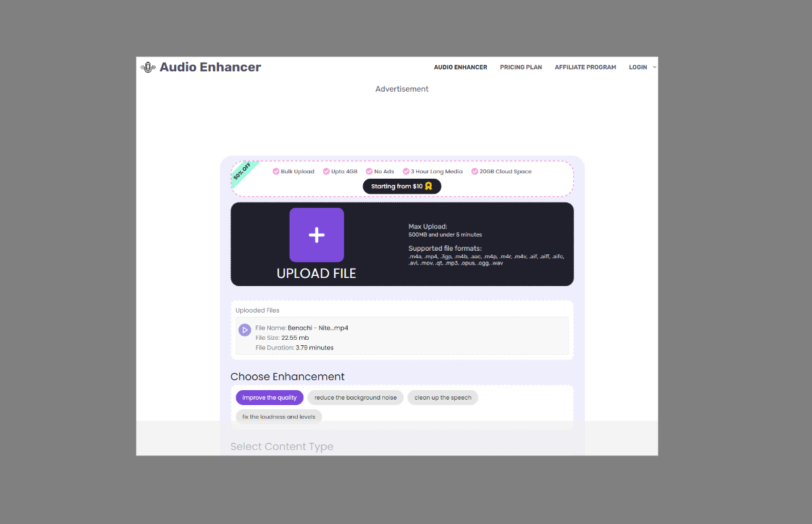Click the No Ads checkmark icon

[x=369, y=171]
